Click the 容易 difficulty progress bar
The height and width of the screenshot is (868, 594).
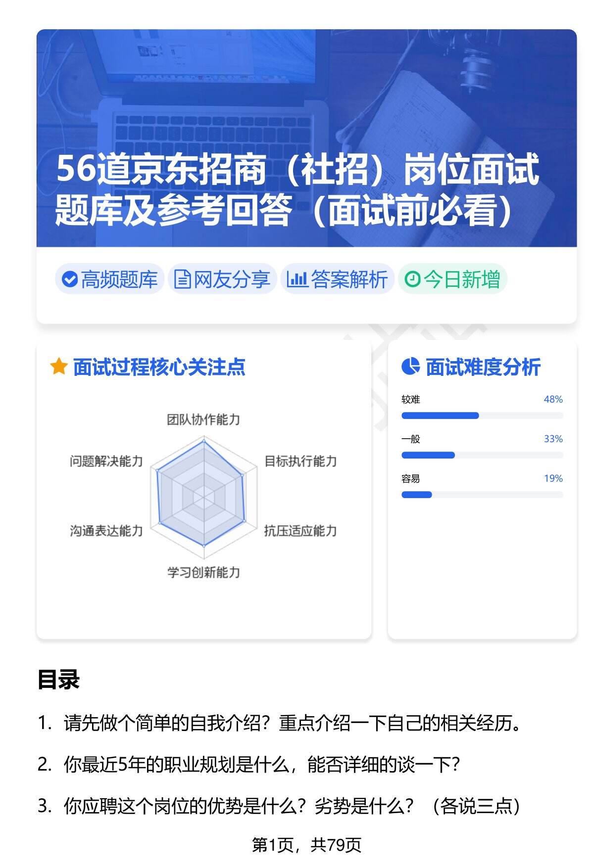482,495
